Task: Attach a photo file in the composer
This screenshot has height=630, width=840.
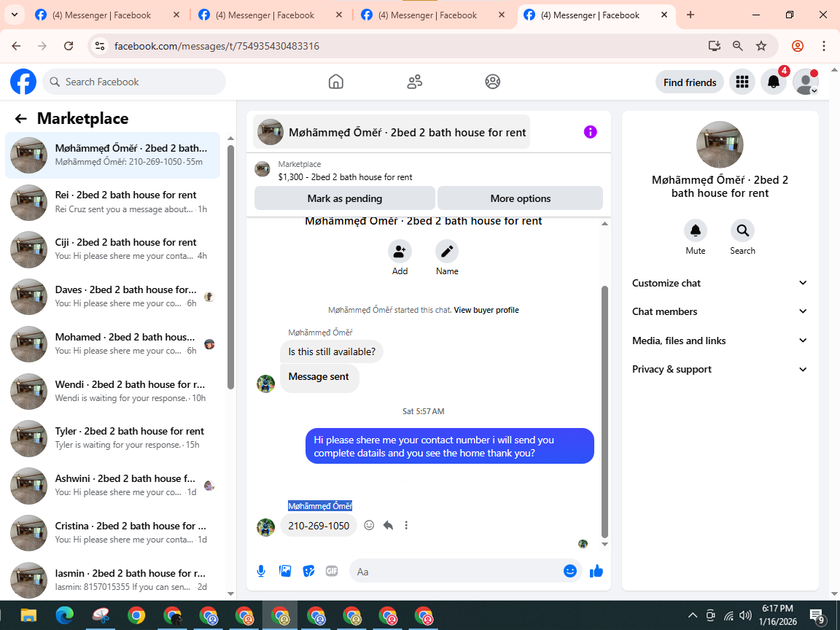Action: 285,571
